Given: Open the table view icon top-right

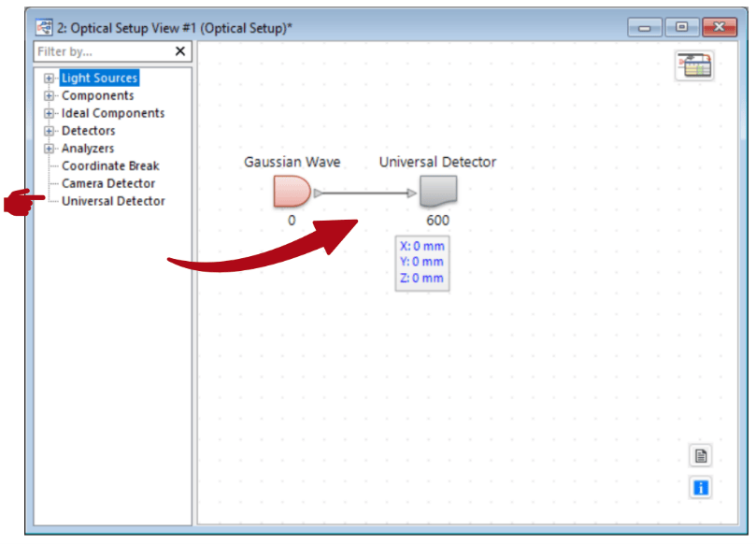Looking at the screenshot, I should (694, 65).
